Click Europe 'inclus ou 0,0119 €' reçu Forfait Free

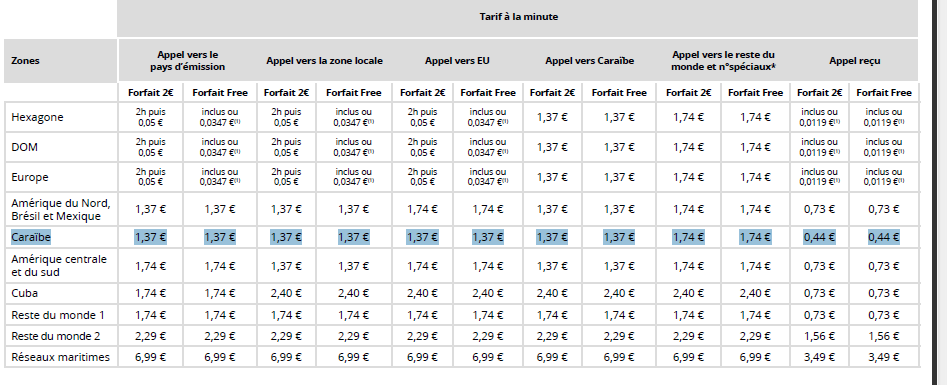(884, 177)
